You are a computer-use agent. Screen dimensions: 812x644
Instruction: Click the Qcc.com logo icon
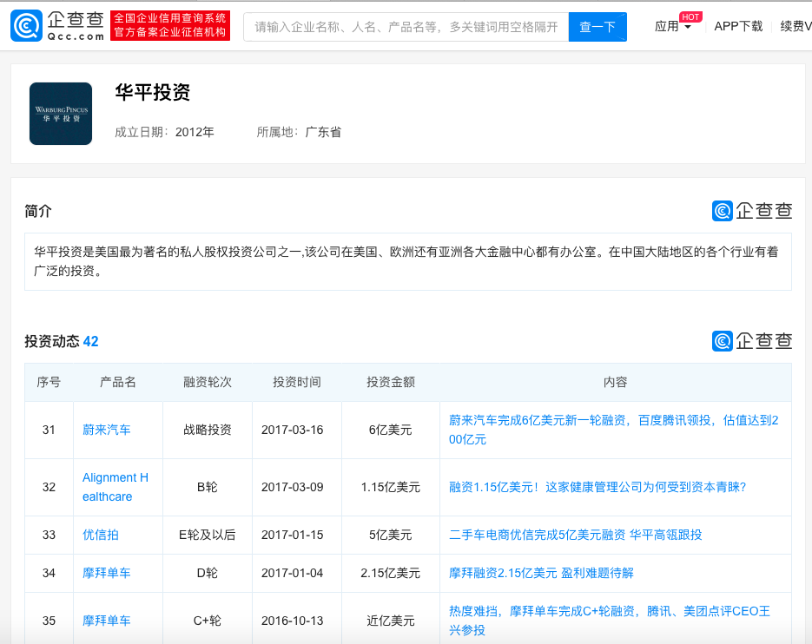26,26
